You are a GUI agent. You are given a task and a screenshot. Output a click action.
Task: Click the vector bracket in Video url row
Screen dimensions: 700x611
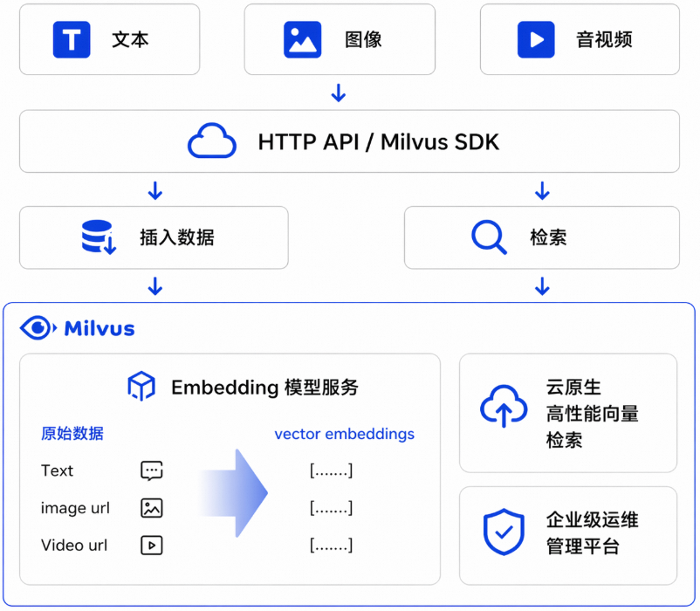pyautogui.click(x=332, y=545)
